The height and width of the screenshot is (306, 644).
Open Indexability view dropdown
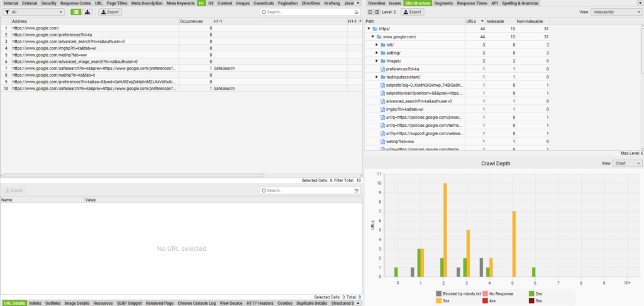coord(616,13)
